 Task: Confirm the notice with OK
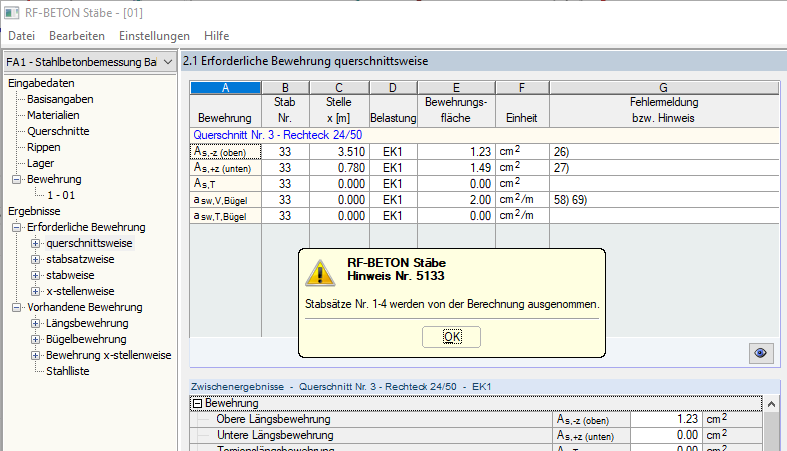pos(451,337)
